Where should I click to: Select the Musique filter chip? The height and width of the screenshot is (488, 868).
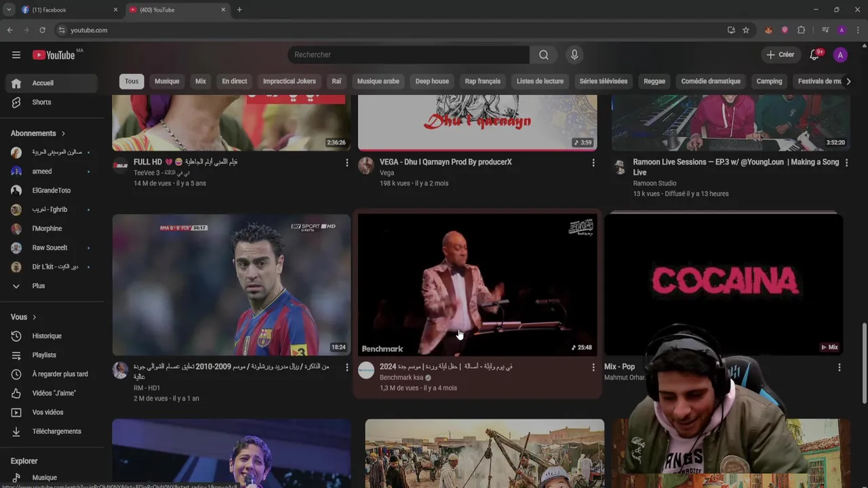167,81
